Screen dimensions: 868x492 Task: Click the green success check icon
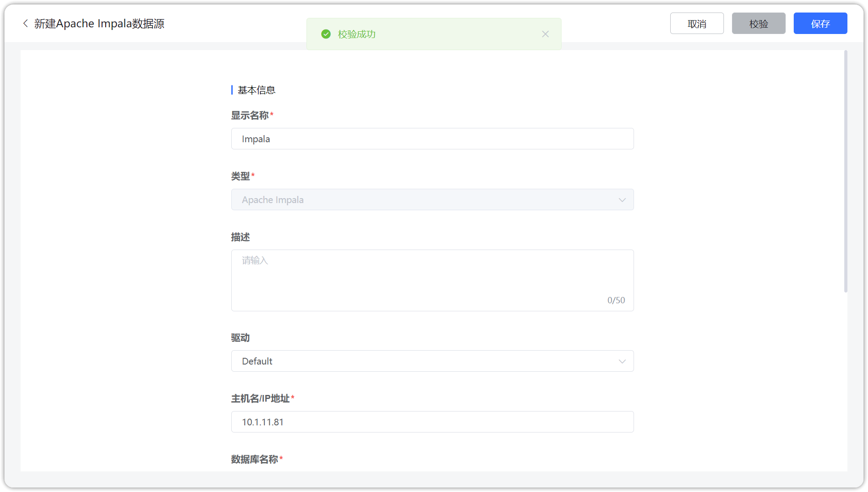326,34
